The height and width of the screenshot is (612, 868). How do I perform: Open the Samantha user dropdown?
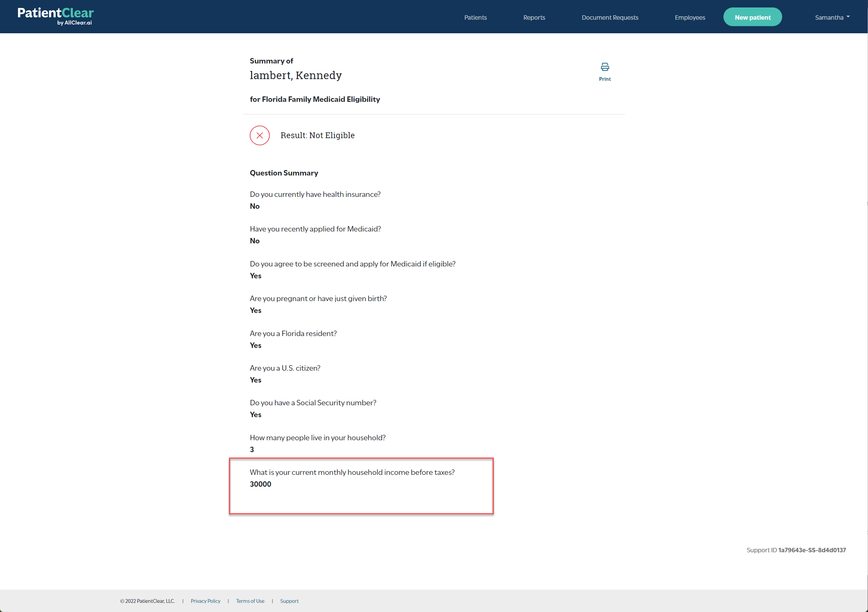pos(832,17)
